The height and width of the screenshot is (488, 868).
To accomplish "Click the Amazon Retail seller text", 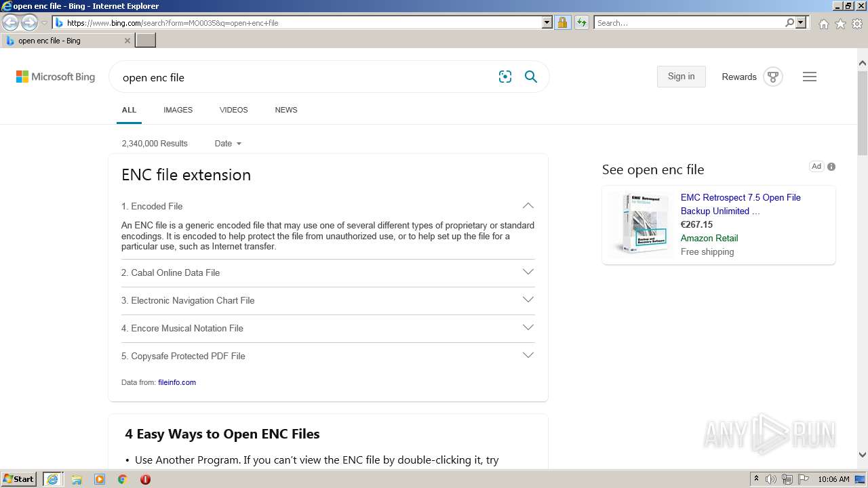I will 709,238.
